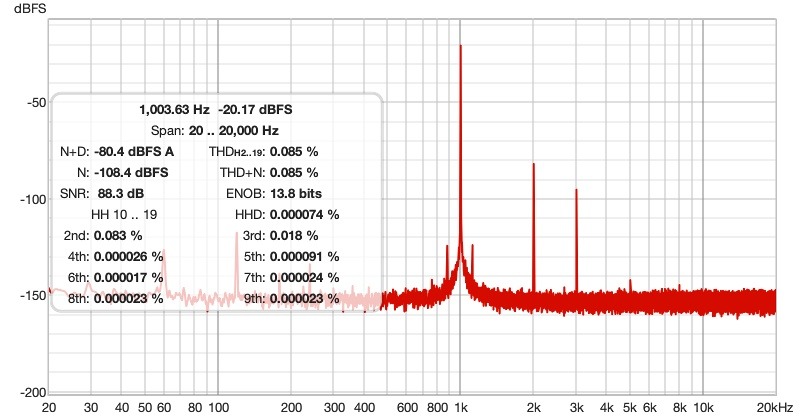Screen dimensions: 800x420
Task: Click the HHD 0.000074 % value
Action: pos(305,214)
